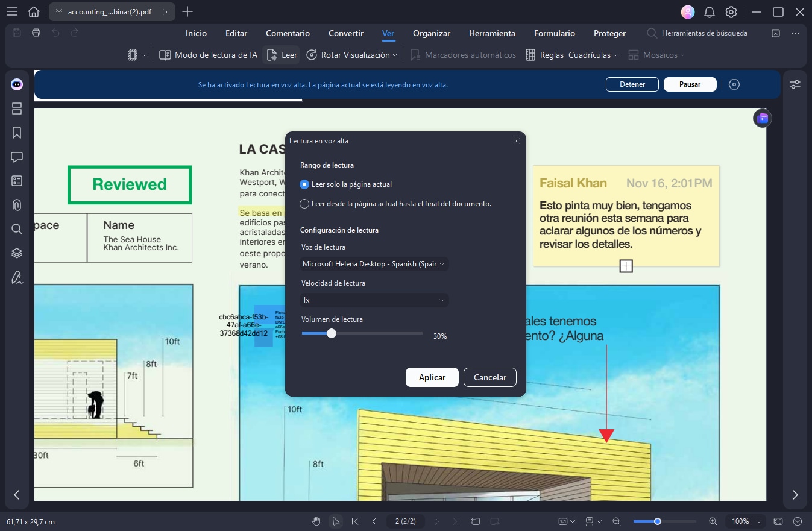812x531 pixels.
Task: Open Velocidad de lectura dropdown
Action: (x=374, y=300)
